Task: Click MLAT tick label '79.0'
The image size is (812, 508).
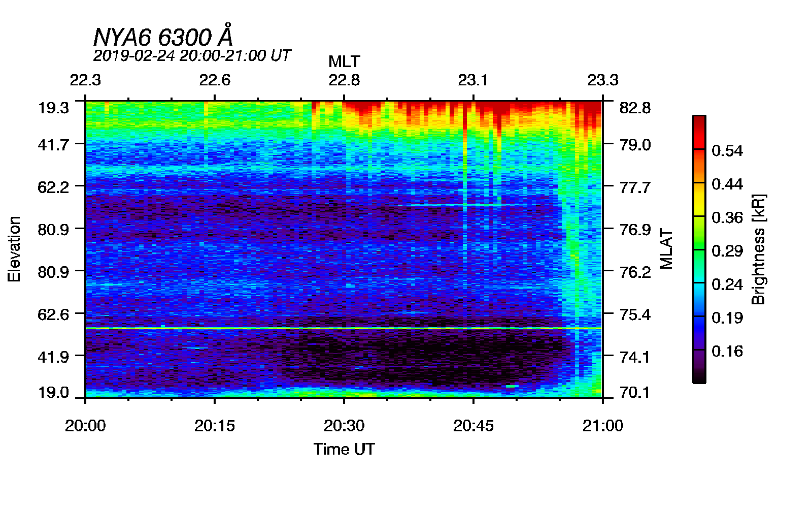Action: pos(635,145)
